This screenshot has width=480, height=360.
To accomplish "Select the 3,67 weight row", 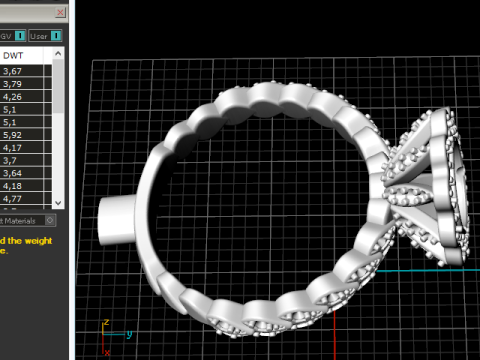I will [x=26, y=71].
